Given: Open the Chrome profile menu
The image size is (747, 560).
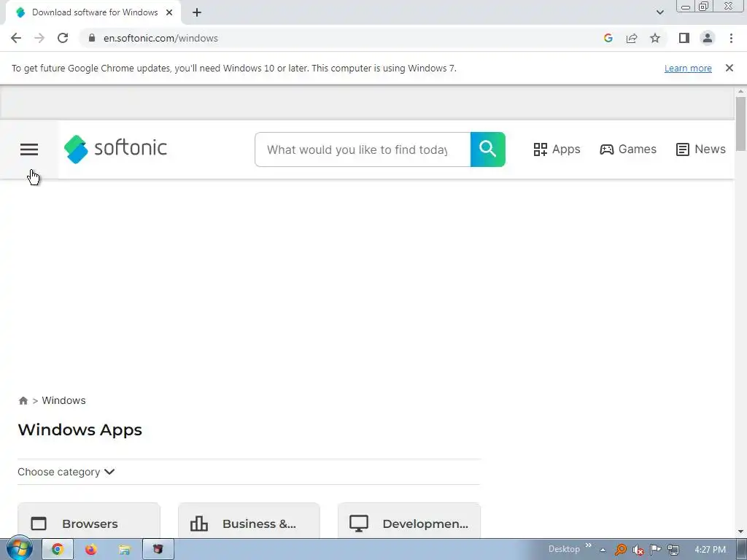Looking at the screenshot, I should point(708,38).
